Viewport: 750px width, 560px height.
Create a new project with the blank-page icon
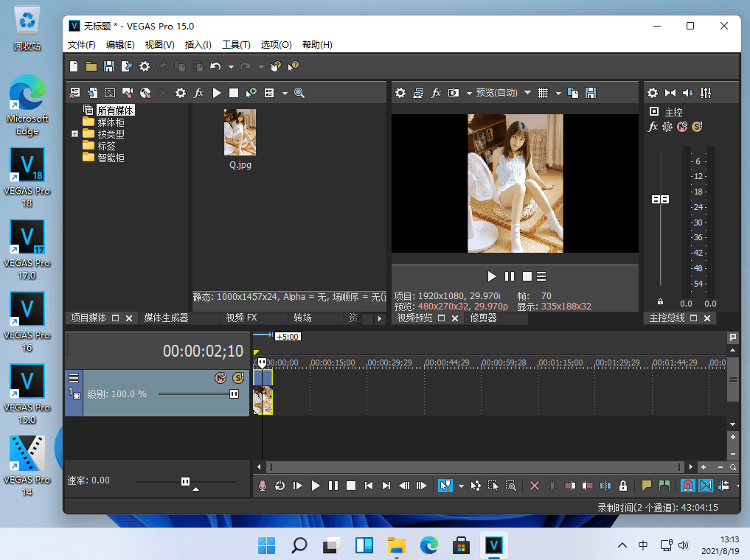pyautogui.click(x=74, y=66)
